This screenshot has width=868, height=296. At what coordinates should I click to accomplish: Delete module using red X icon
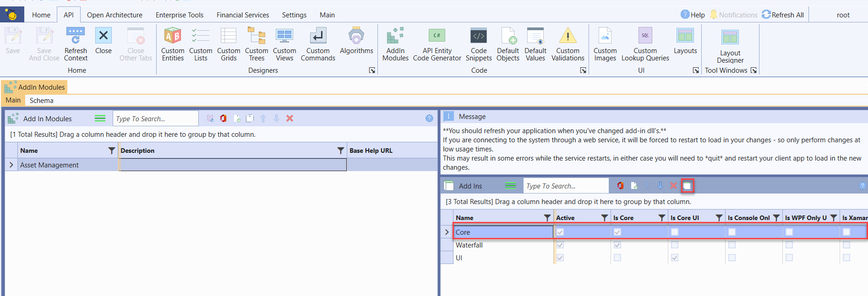289,118
